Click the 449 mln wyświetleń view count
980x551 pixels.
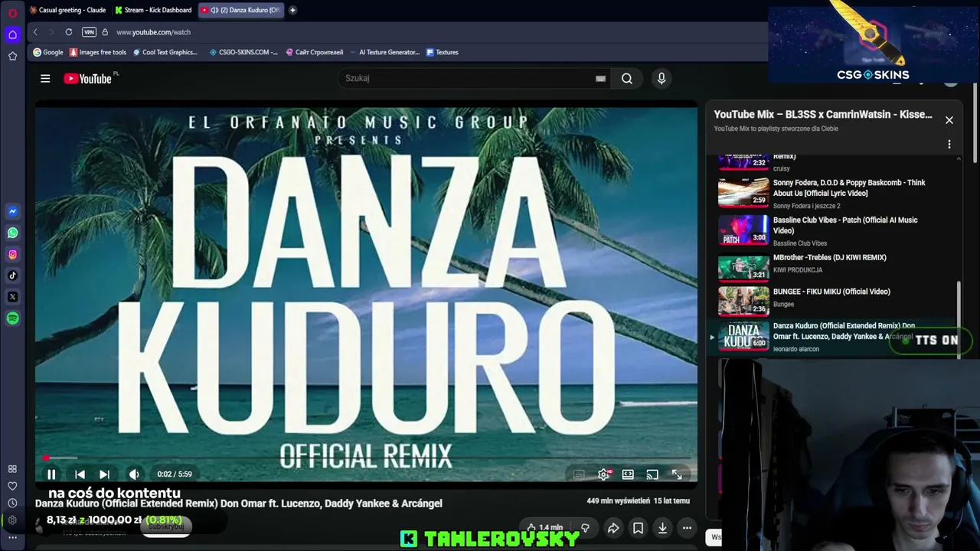(619, 501)
